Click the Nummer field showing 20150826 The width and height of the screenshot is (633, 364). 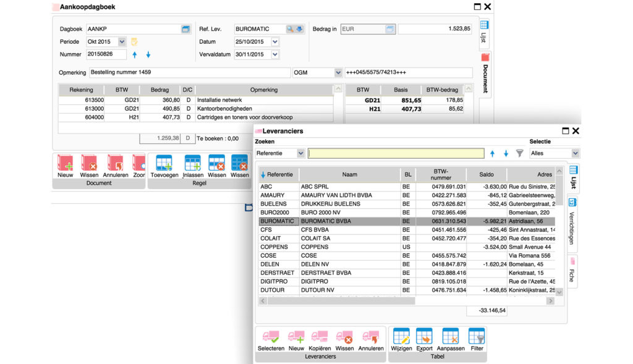[106, 54]
